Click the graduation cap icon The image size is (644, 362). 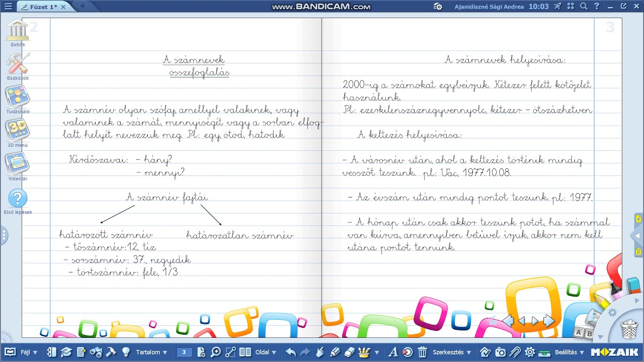click(66, 352)
